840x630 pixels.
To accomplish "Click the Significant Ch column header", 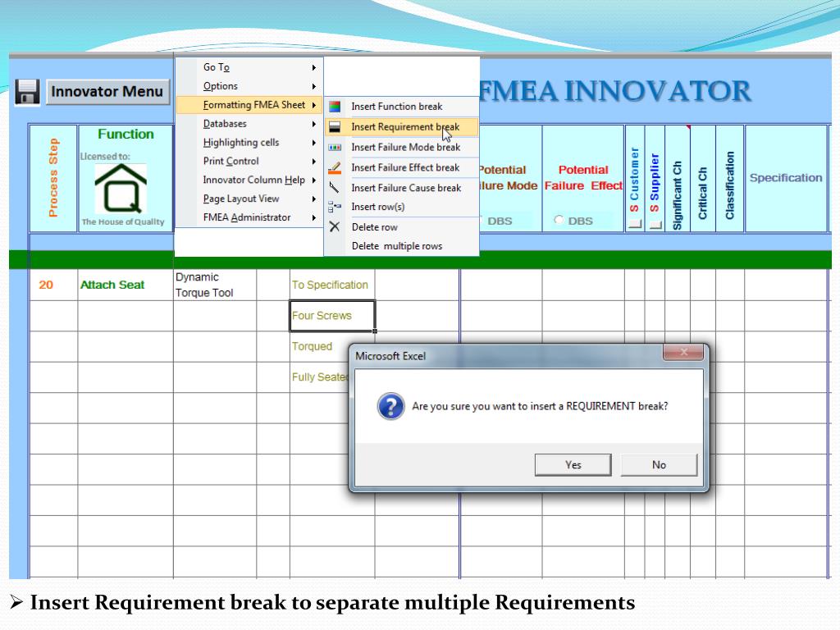I will pyautogui.click(x=677, y=178).
